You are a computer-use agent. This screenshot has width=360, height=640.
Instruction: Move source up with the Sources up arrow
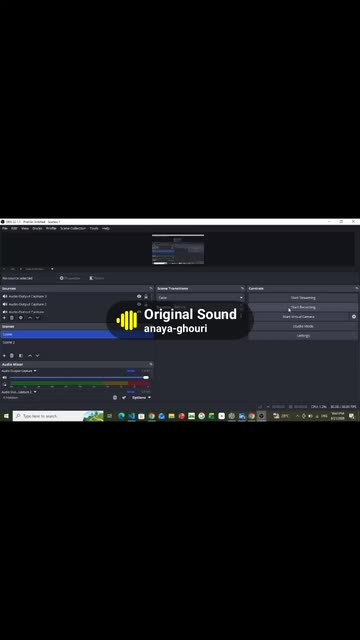(x=30, y=318)
